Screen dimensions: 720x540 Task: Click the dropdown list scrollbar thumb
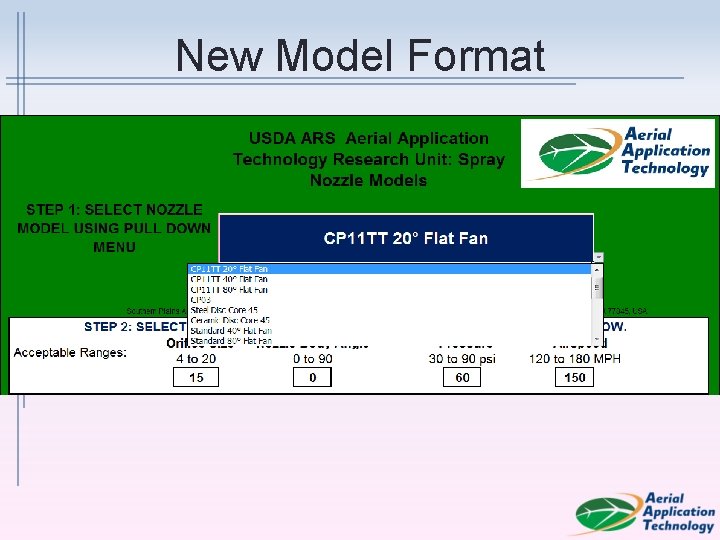point(597,288)
